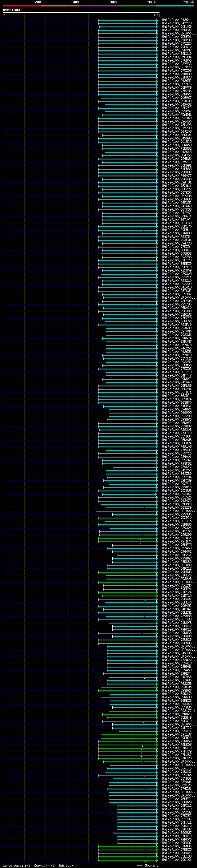The height and width of the screenshot is (868, 197).
Task: Click the cyan =50char. scale legend bar
Action: (x=139, y=866)
